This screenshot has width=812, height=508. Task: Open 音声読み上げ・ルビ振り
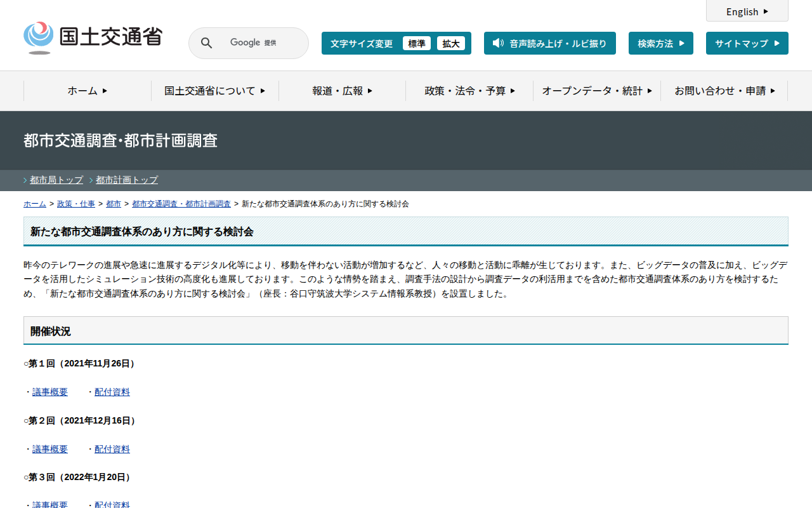550,43
